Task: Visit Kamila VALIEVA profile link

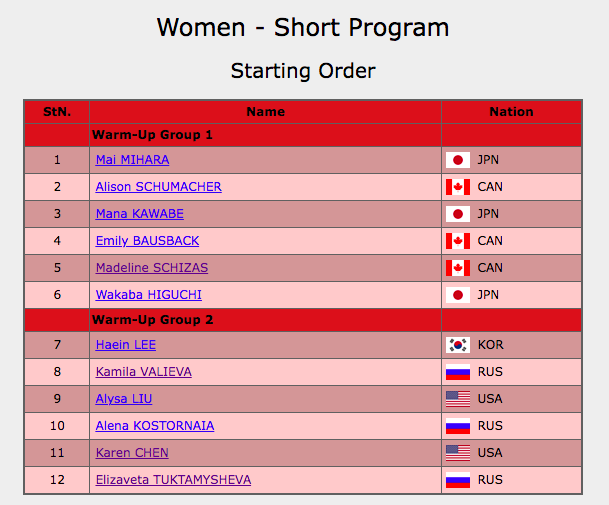Action: (143, 372)
